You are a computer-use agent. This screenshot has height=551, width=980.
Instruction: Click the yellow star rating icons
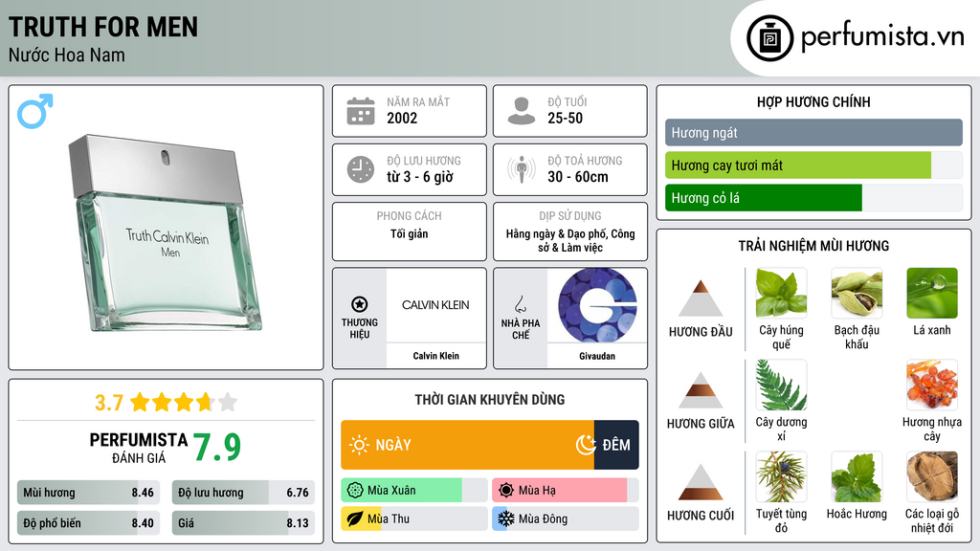tap(184, 402)
